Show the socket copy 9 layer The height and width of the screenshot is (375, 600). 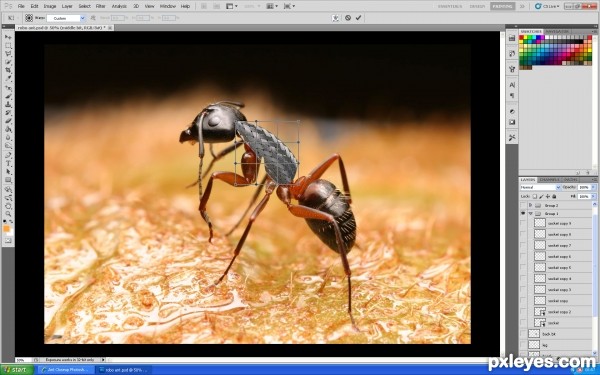(523, 223)
